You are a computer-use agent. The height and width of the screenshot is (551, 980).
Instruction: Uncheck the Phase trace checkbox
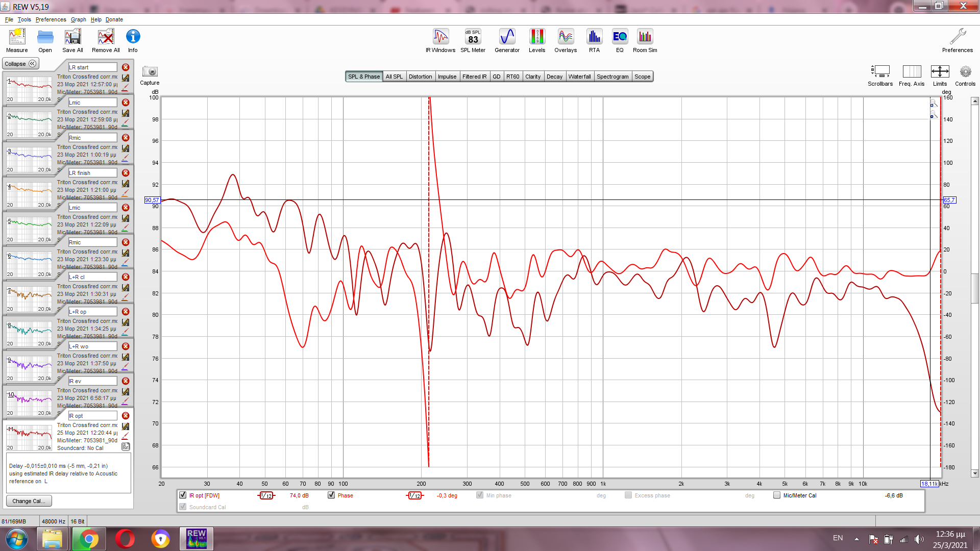331,495
